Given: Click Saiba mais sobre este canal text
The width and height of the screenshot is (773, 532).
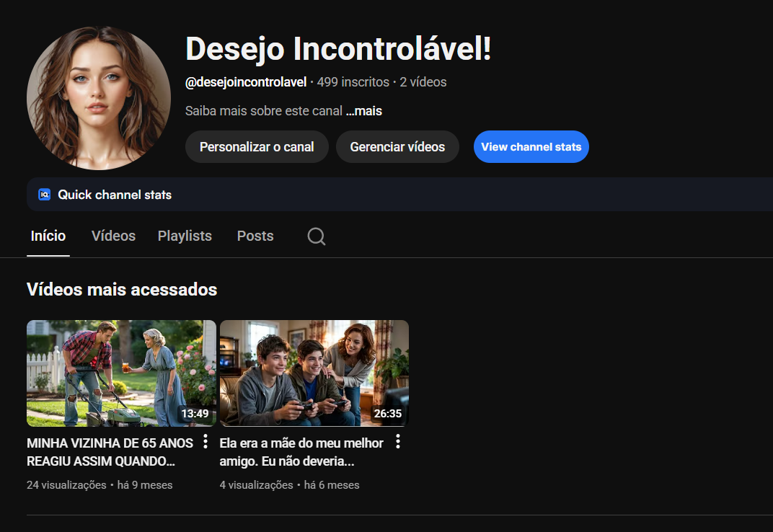Looking at the screenshot, I should 264,111.
